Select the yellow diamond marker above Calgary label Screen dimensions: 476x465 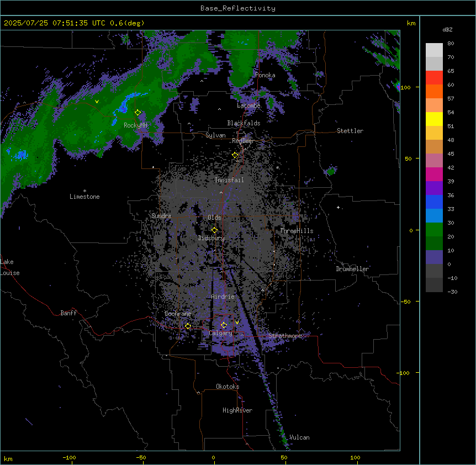click(x=224, y=325)
